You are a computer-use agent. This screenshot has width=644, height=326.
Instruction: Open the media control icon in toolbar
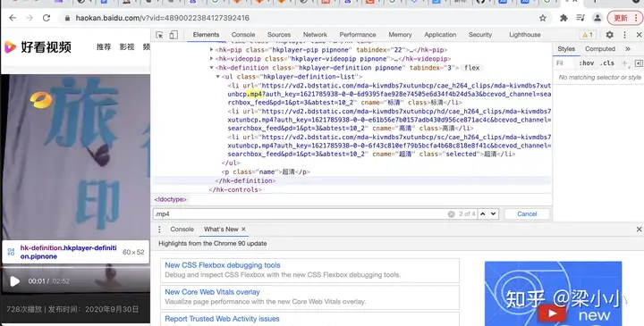(580, 18)
